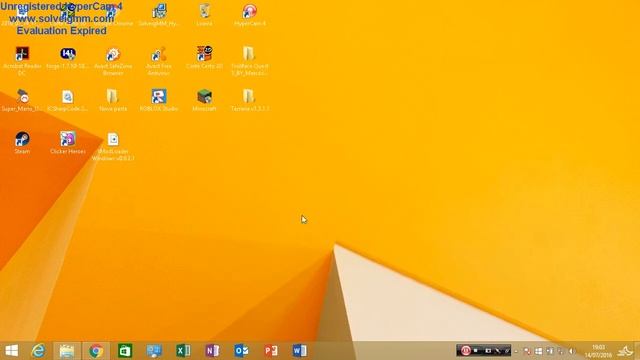Select the Acrobat Reader DC shortcut
The height and width of the screenshot is (360, 640).
click(x=22, y=60)
